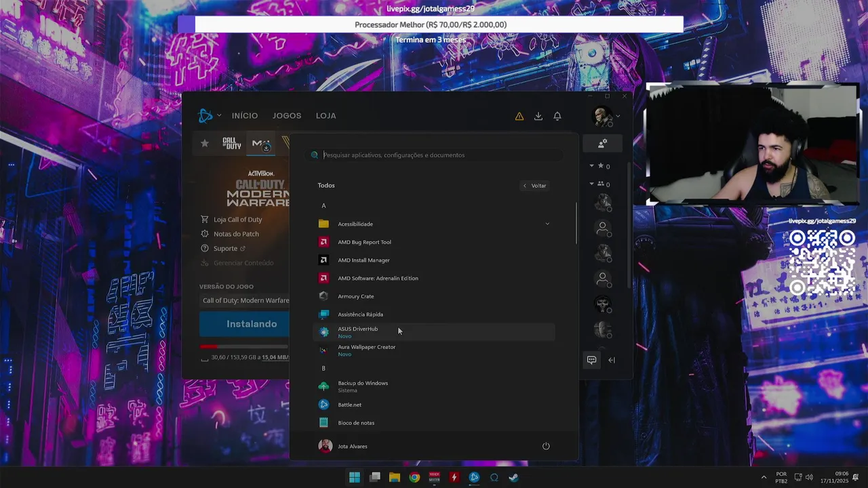Open the Suporte external link
868x488 pixels.
point(223,248)
